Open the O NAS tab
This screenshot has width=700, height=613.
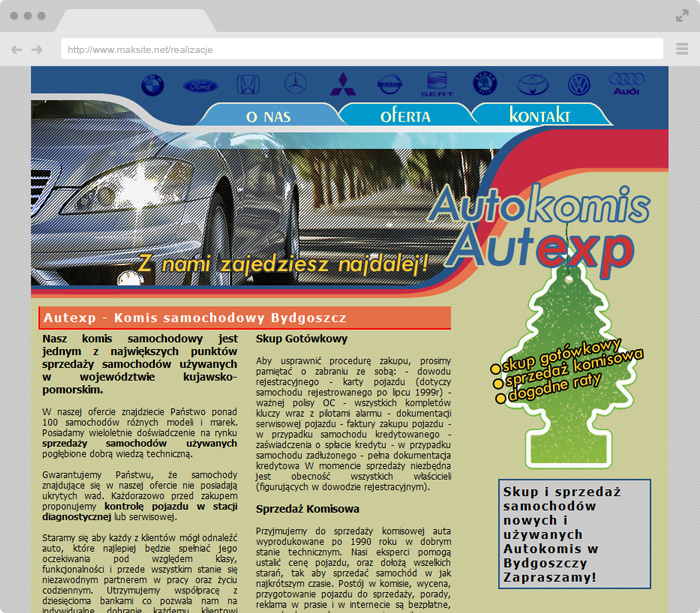coord(268,115)
